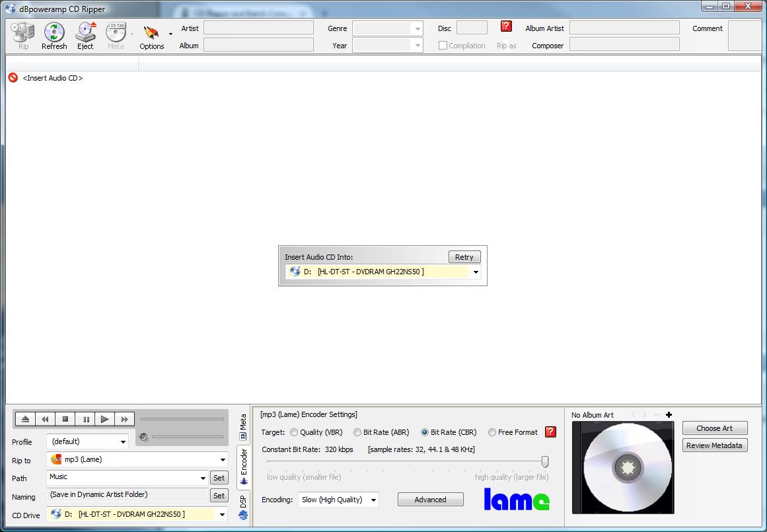This screenshot has width=767, height=532.
Task: Click dBpoweramp CD Ripper title icon
Action: pyautogui.click(x=11, y=9)
